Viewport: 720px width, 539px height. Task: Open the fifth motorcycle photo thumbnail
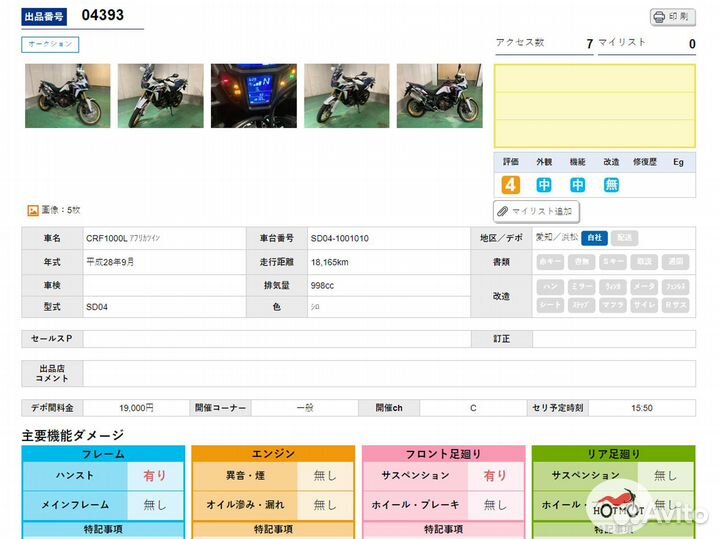(439, 96)
